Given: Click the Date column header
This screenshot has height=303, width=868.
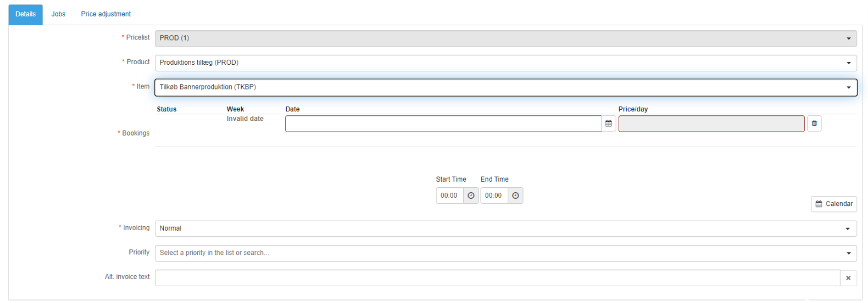Looking at the screenshot, I should pyautogui.click(x=292, y=109).
